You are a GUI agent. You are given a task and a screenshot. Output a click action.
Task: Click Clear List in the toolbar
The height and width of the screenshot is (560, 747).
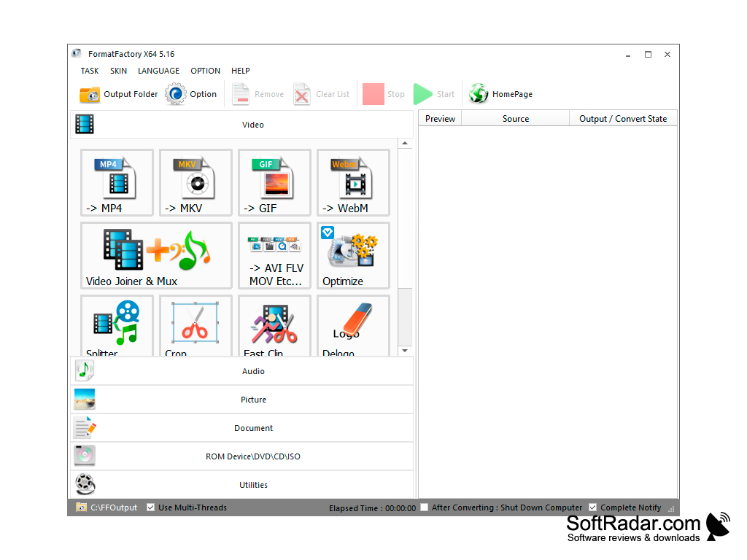click(322, 94)
